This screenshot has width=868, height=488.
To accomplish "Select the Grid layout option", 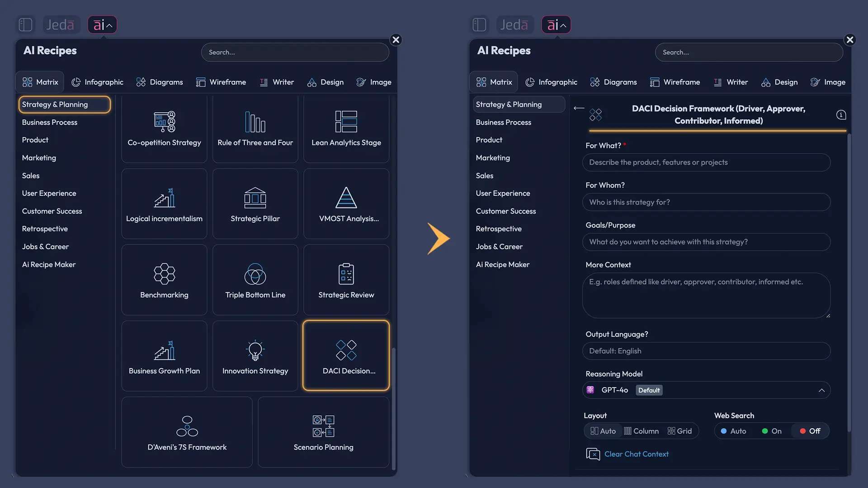I will click(679, 431).
